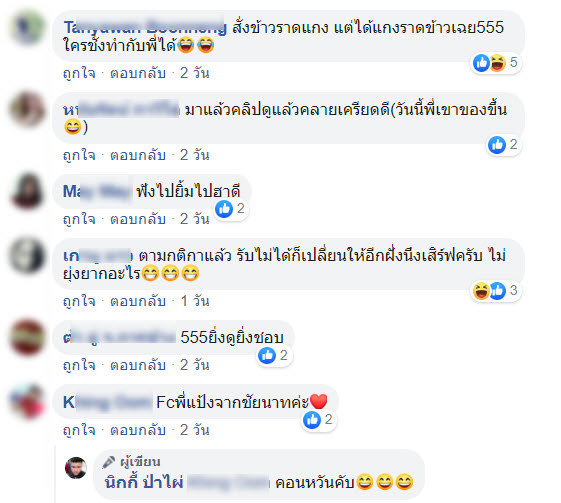This screenshot has height=503, width=561.
Task: Click the 2 วัน timestamp under the first comment
Action: point(195,73)
